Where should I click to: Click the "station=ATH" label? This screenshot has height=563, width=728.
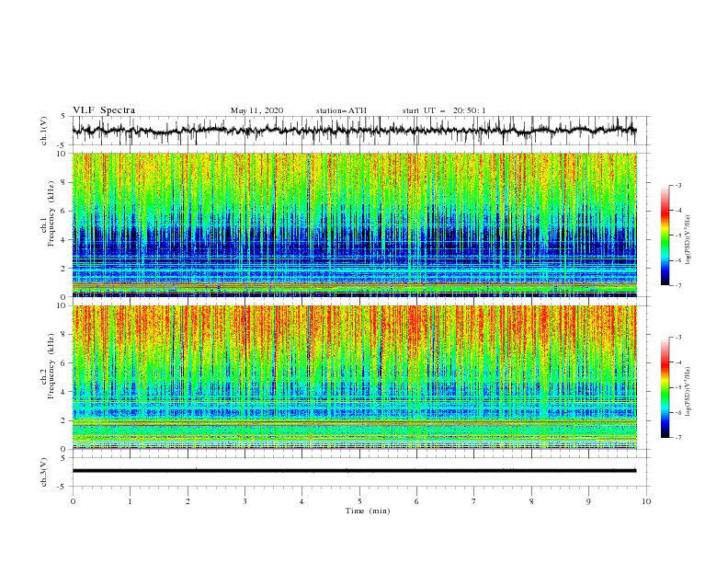point(341,110)
